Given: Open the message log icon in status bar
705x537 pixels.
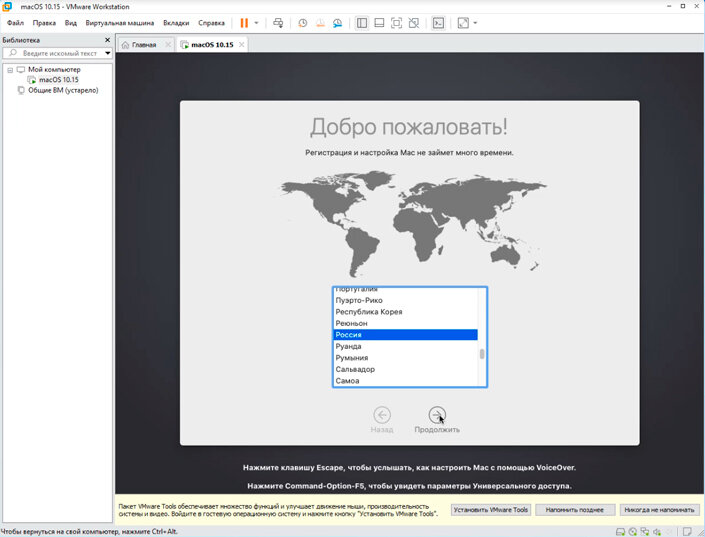Looking at the screenshot, I should click(687, 532).
